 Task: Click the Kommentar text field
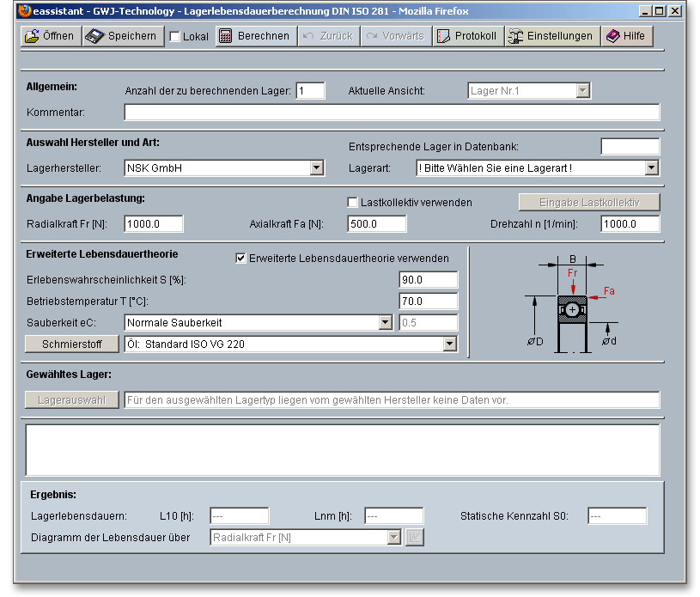pos(392,113)
